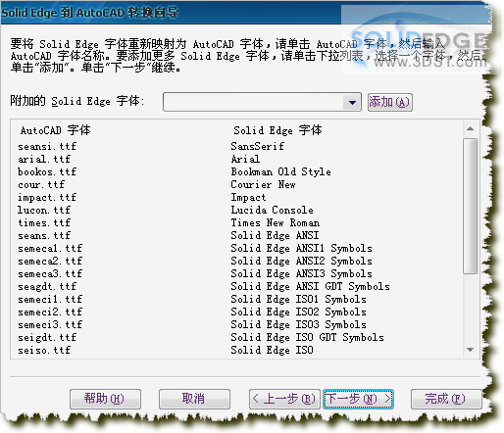Click the Arial Solid Edge font entry
Viewport: 504px width, 433px height.
point(245,159)
